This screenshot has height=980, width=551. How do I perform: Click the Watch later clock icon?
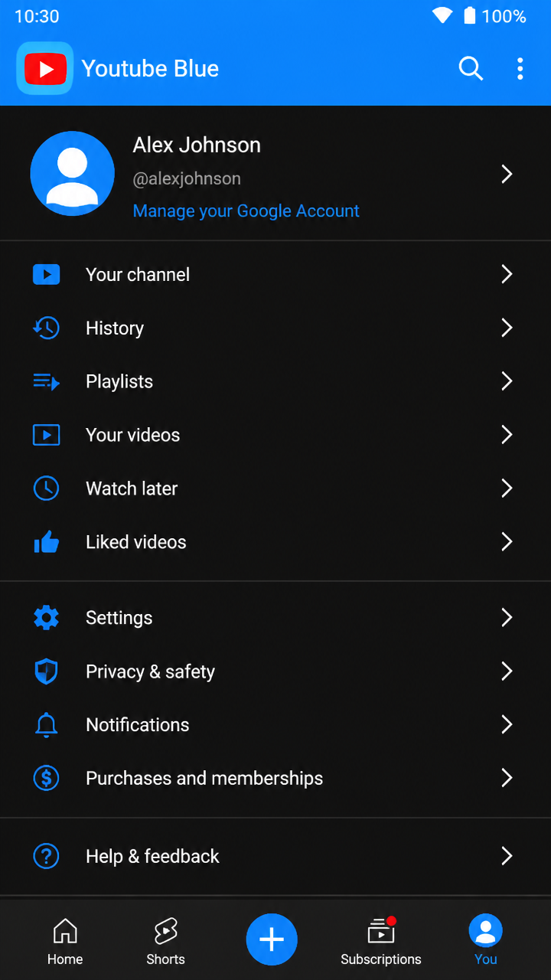47,488
